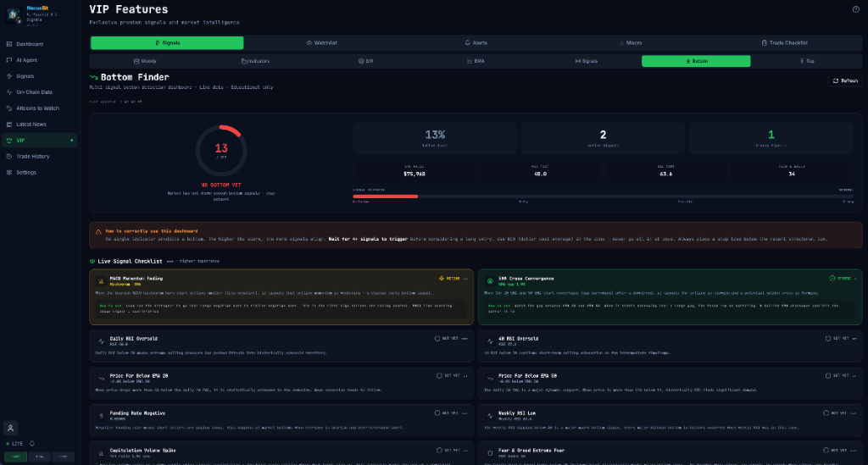The height and width of the screenshot is (465, 868).
Task: Select the Bottom sub-tab
Action: pos(696,61)
